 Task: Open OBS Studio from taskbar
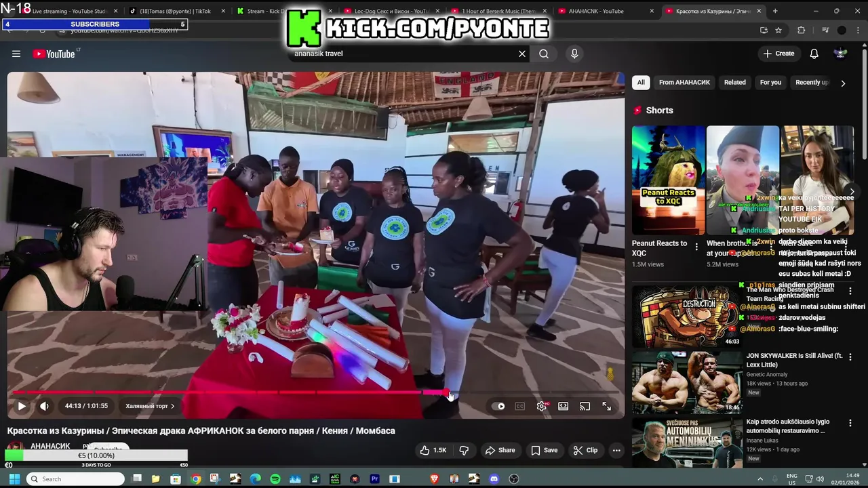(x=514, y=479)
